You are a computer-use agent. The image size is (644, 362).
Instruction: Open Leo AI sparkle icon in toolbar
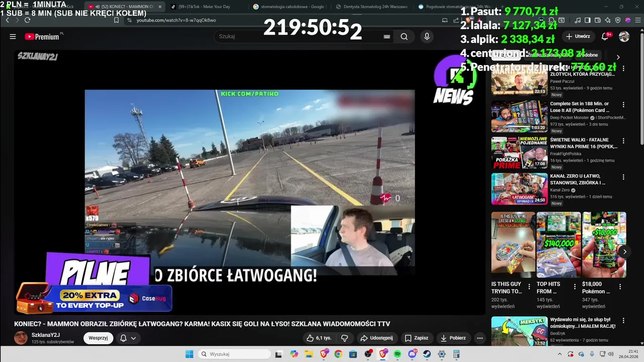pos(608,20)
